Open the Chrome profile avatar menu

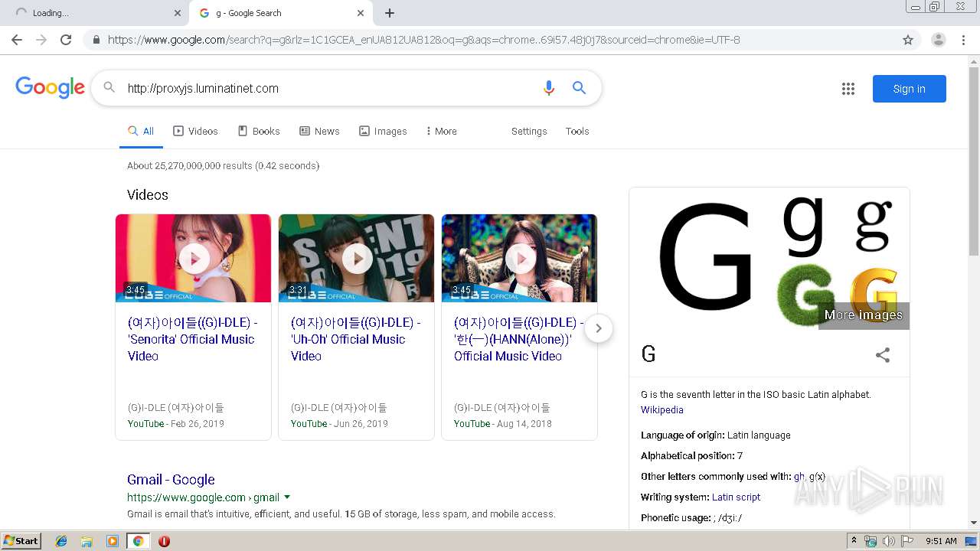point(939,40)
